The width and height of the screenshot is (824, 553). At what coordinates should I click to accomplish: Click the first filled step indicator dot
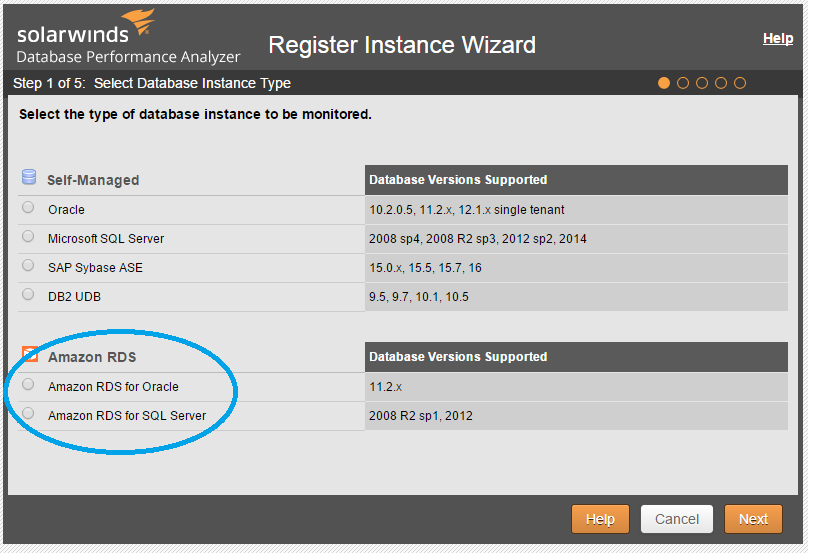tap(664, 83)
